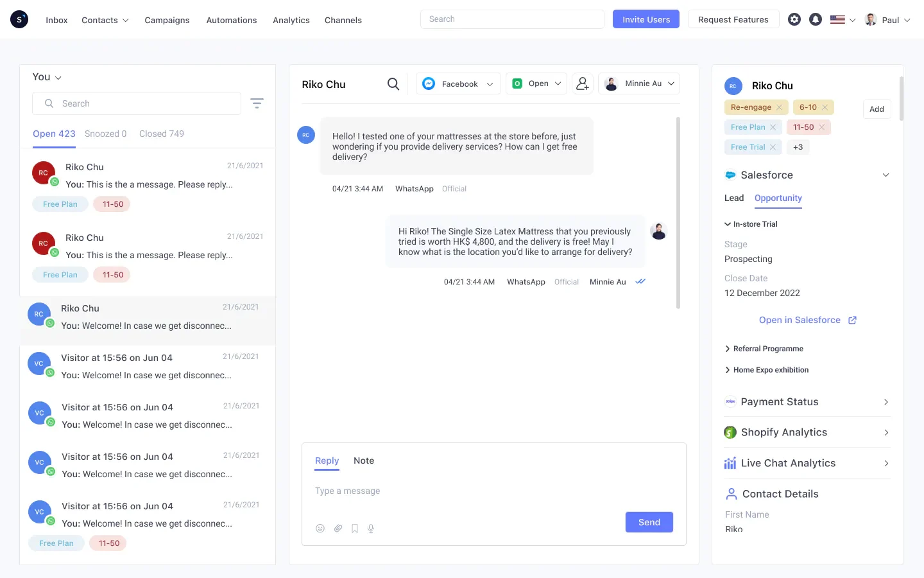Switch to the Note tab in the composer

[364, 460]
